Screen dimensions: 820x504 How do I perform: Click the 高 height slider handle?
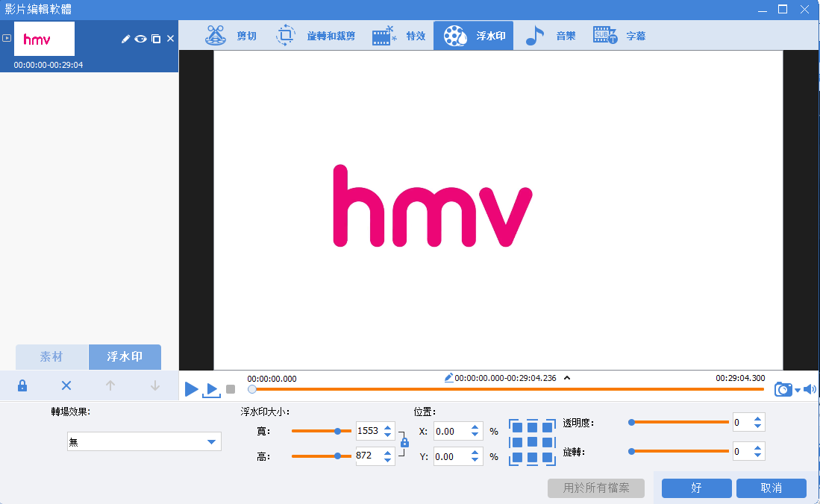coord(338,456)
